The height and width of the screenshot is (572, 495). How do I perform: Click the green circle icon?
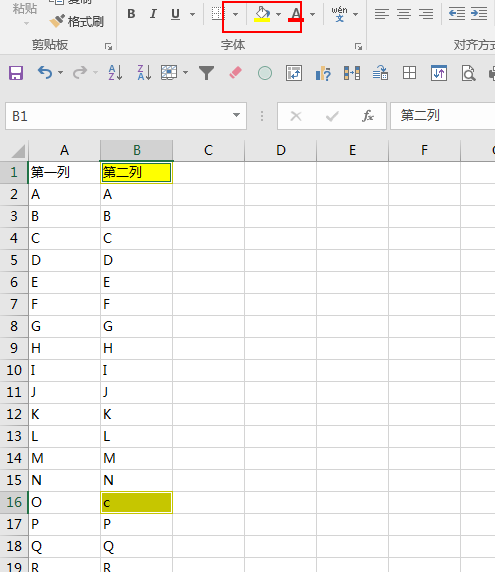point(265,73)
